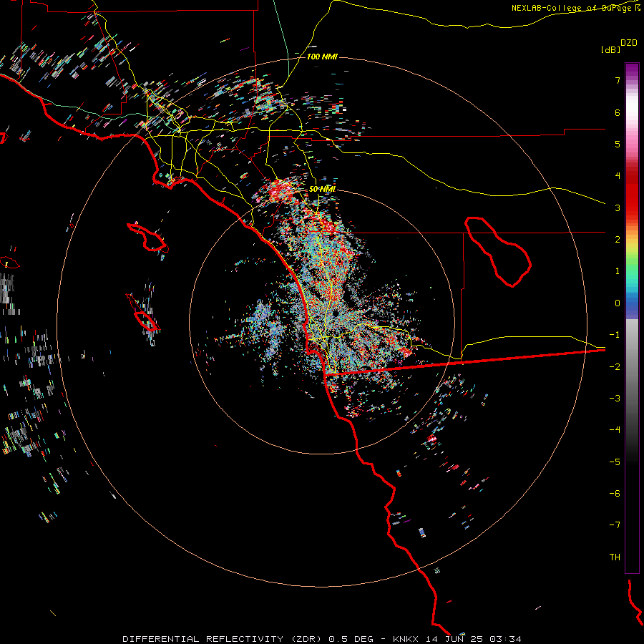Click the [dB] unit label
Screen dimensions: 644x644
pyautogui.click(x=611, y=50)
